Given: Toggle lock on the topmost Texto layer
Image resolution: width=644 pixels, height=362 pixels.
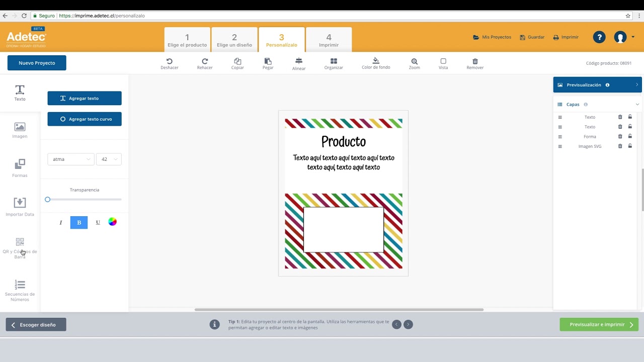Looking at the screenshot, I should [630, 117].
